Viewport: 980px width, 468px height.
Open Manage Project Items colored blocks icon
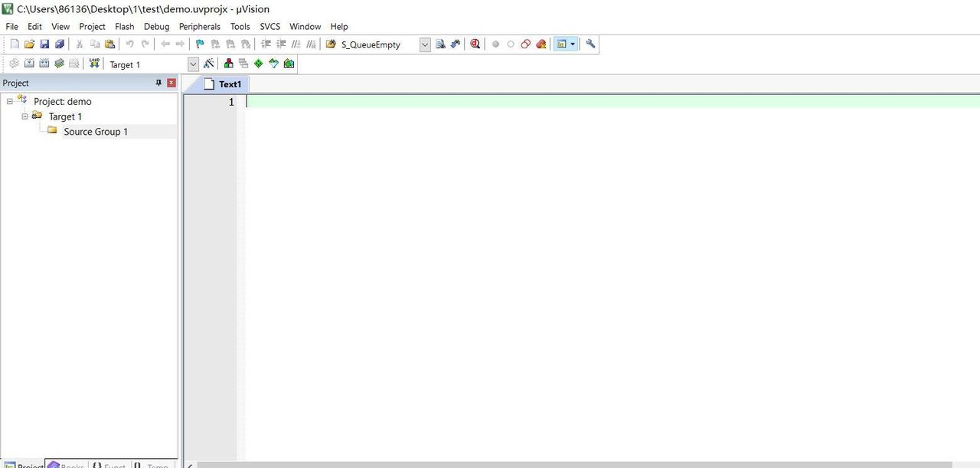228,64
